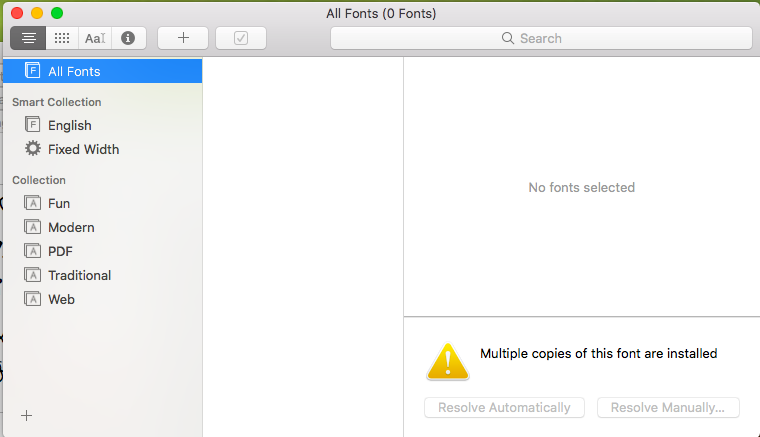Viewport: 760px width, 437px height.
Task: Click the PDF collection icon
Action: point(32,250)
